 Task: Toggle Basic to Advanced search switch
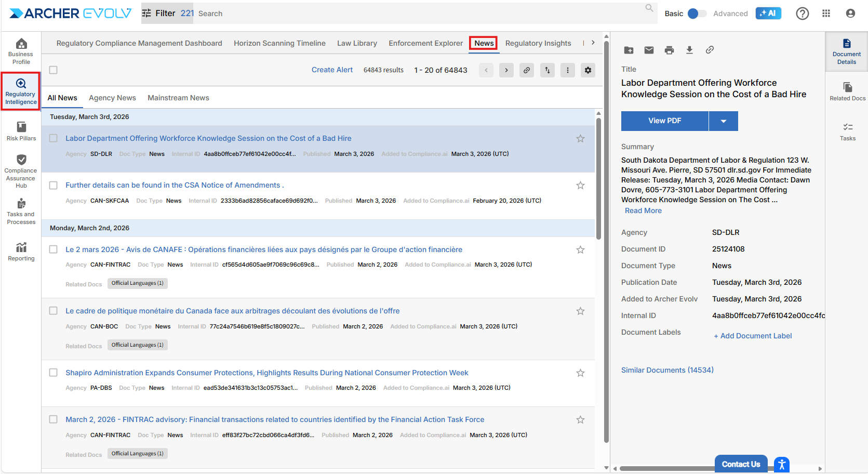[x=697, y=14]
